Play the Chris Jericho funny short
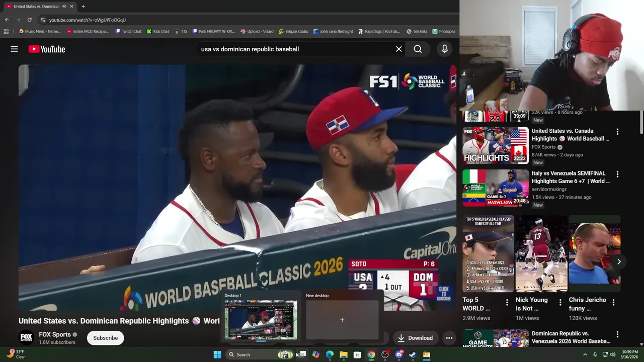644x362 pixels. [594, 254]
